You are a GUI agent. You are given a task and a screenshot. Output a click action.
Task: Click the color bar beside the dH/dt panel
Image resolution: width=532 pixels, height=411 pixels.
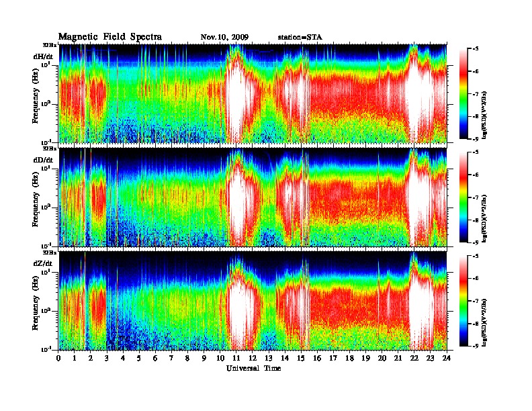point(463,93)
